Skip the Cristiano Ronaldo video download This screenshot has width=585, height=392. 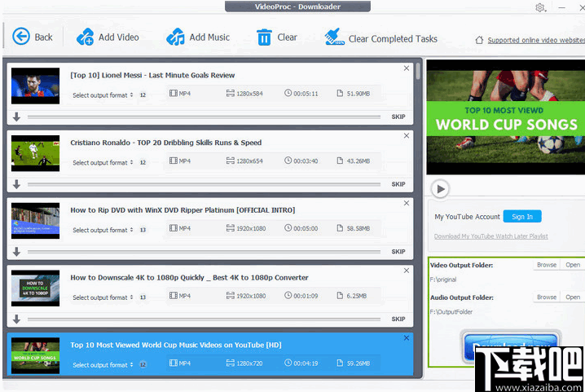(398, 184)
